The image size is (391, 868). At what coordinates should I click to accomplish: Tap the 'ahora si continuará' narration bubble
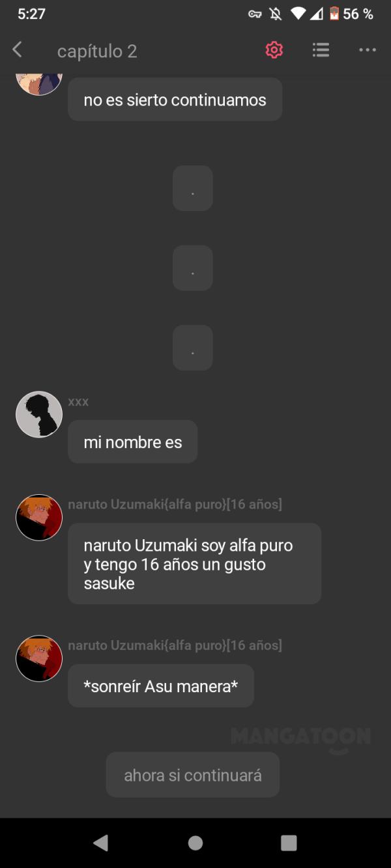(193, 775)
